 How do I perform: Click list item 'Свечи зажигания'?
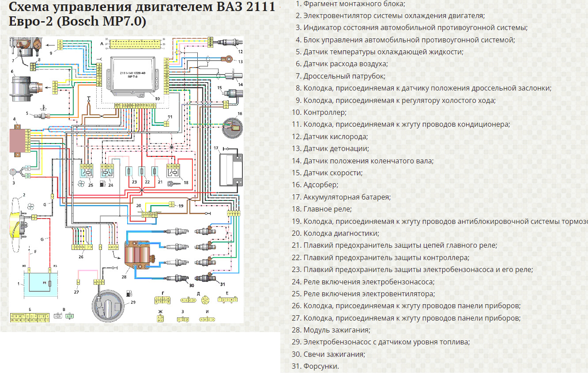pyautogui.click(x=334, y=354)
